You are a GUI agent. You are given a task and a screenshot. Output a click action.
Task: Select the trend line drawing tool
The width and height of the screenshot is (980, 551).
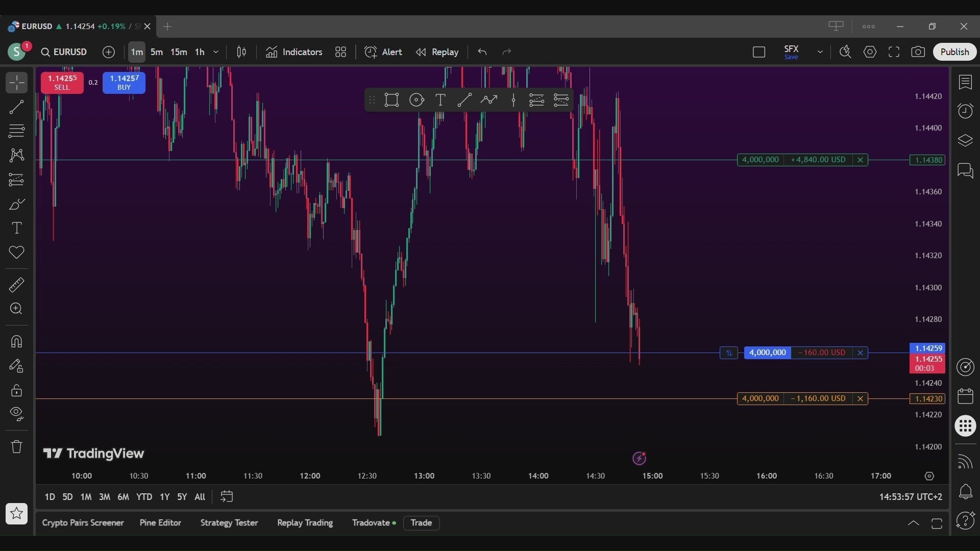pos(16,107)
